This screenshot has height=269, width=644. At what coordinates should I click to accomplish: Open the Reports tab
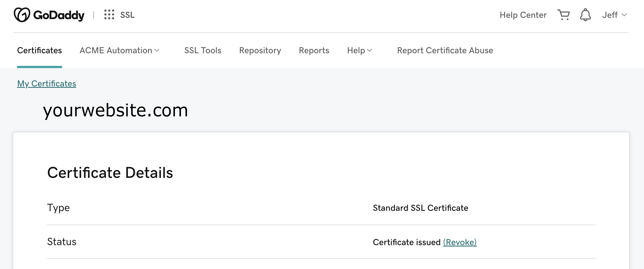(x=314, y=51)
